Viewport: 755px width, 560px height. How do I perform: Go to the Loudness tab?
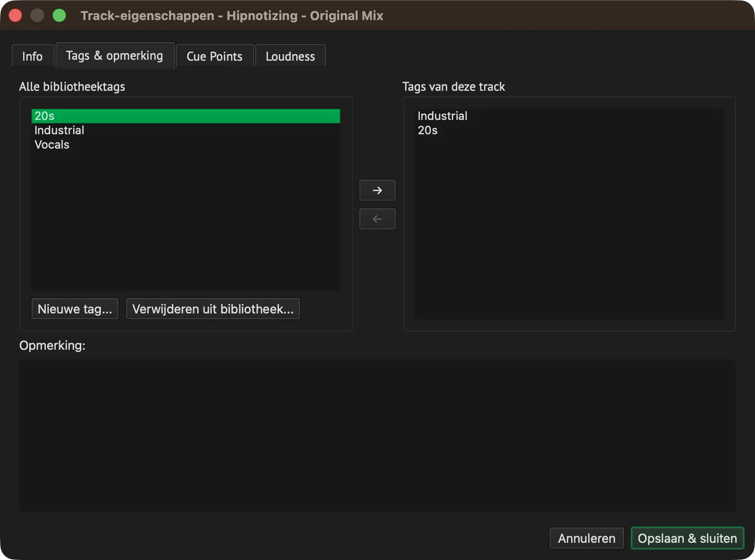click(291, 56)
